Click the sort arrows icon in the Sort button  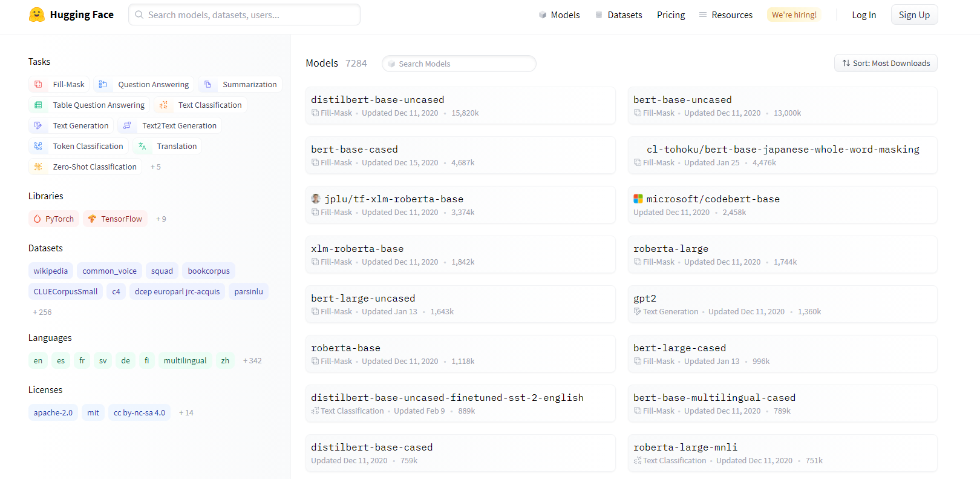pyautogui.click(x=846, y=63)
